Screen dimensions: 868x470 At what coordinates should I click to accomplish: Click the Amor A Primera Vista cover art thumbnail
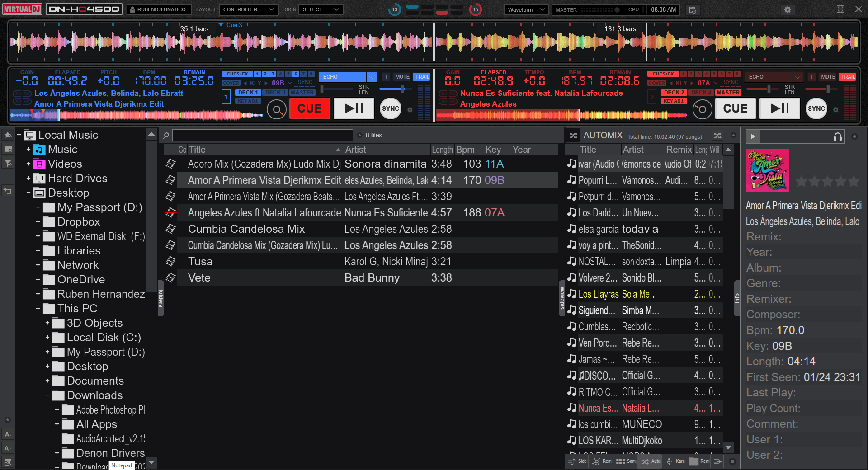coord(767,170)
